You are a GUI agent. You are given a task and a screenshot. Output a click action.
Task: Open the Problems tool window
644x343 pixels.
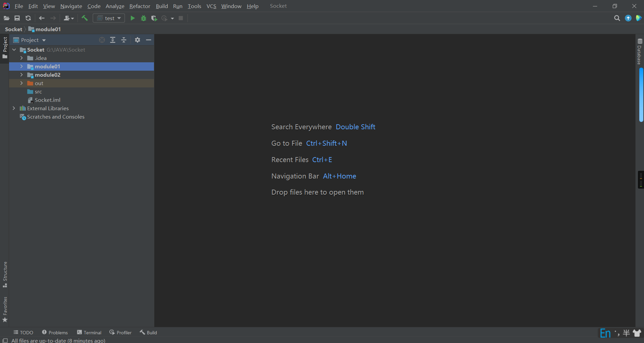tap(55, 332)
